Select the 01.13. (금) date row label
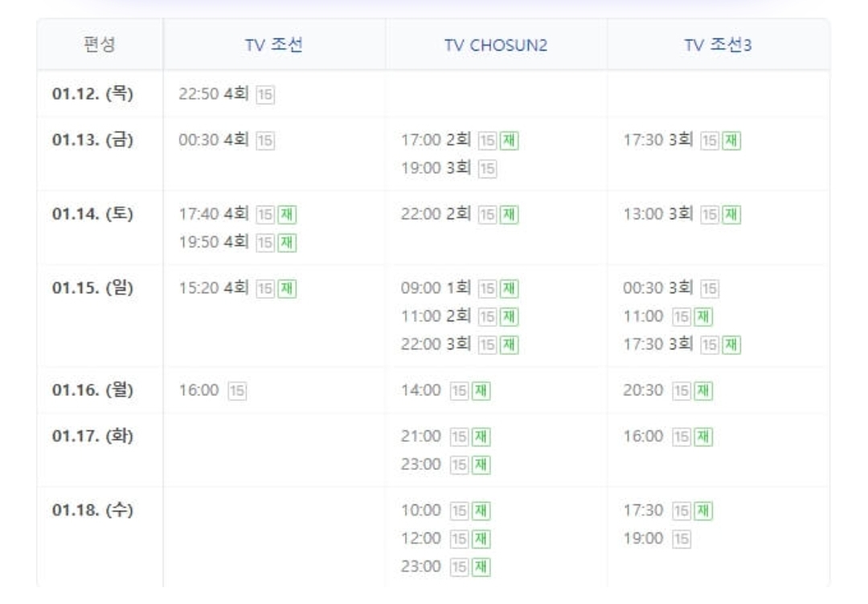This screenshot has width=868, height=604. point(92,140)
